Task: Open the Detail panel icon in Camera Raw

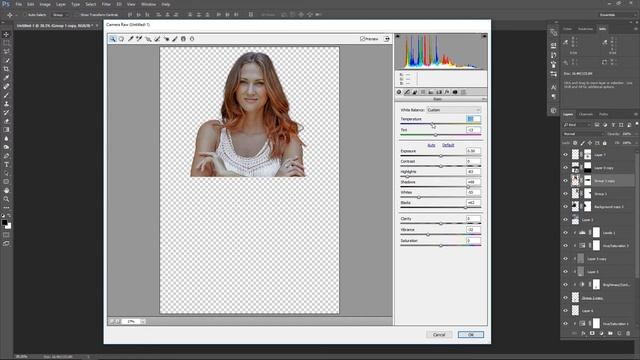Action: (415, 92)
